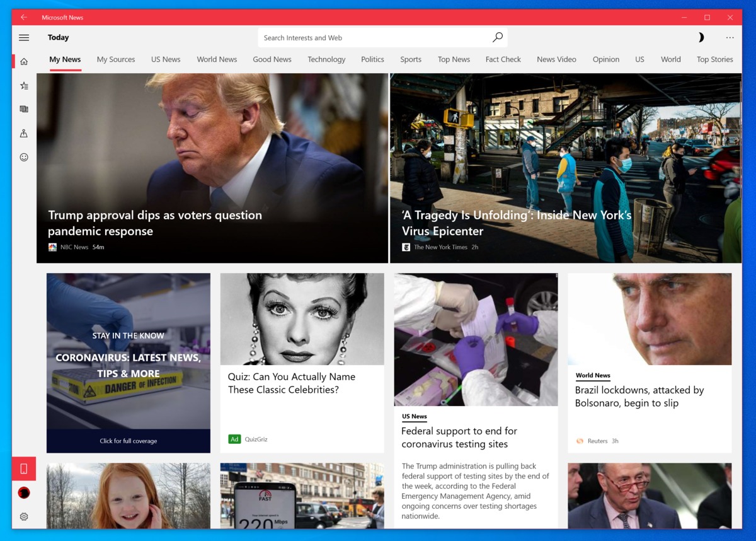Screen dimensions: 756x541
Task: Select the My News tab
Action: click(x=65, y=59)
